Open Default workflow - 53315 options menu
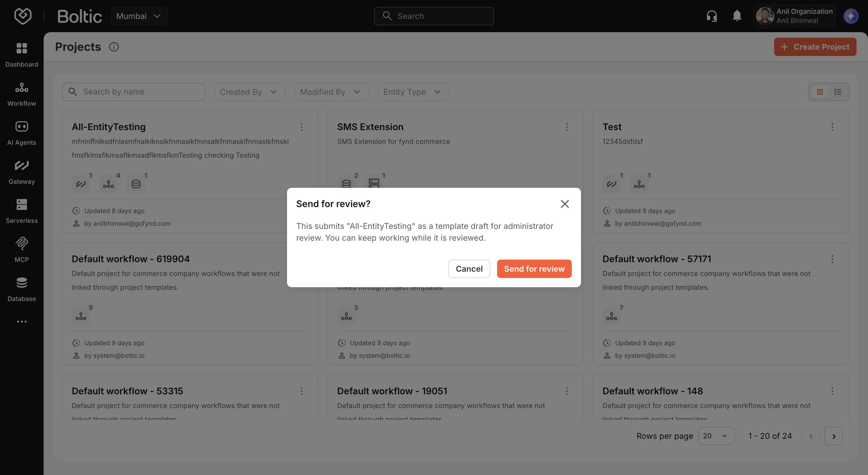The height and width of the screenshot is (475, 868). coord(302,391)
